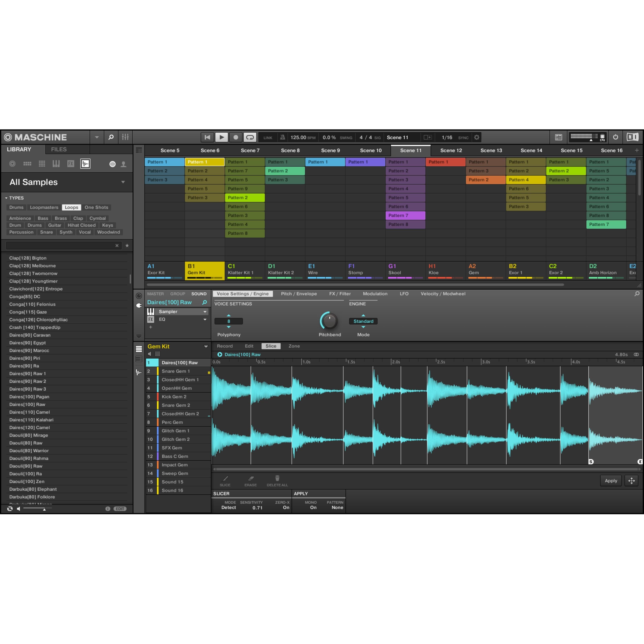Screen dimensions: 644x644
Task: Toggle the One Shots type filter
Action: click(96, 207)
